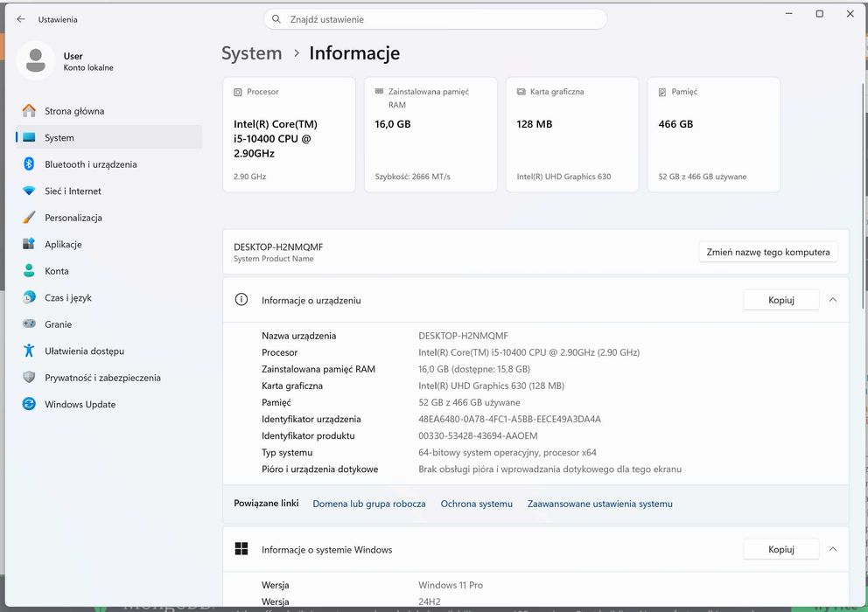Open Zaawansowane ustawienia systemu link
Image resolution: width=868 pixels, height=612 pixels.
pos(600,504)
